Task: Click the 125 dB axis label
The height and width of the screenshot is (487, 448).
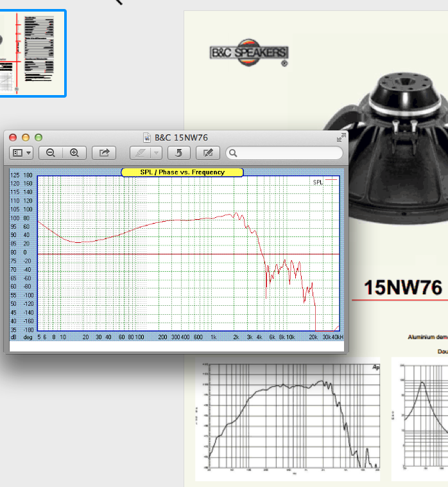Action: pos(15,175)
